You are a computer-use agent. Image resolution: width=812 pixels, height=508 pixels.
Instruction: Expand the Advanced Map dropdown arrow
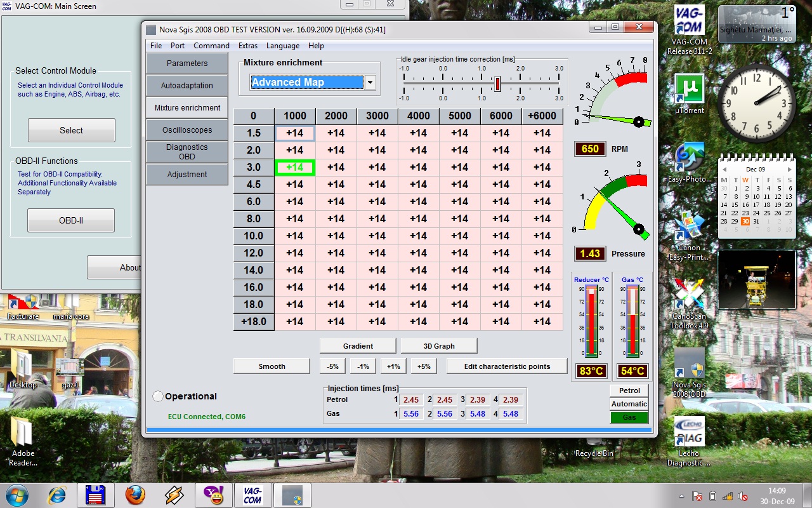click(370, 83)
